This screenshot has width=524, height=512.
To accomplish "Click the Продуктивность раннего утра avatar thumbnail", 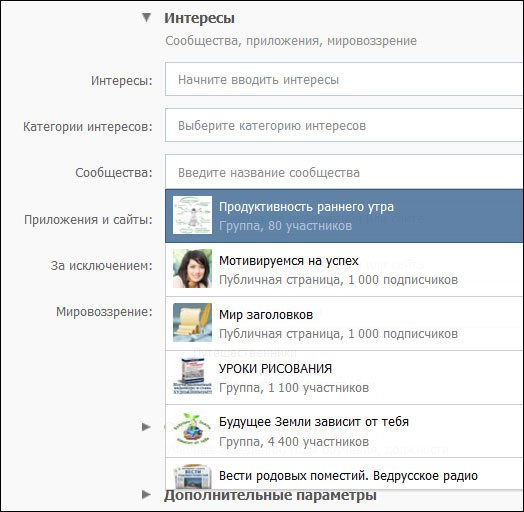I will tap(192, 215).
